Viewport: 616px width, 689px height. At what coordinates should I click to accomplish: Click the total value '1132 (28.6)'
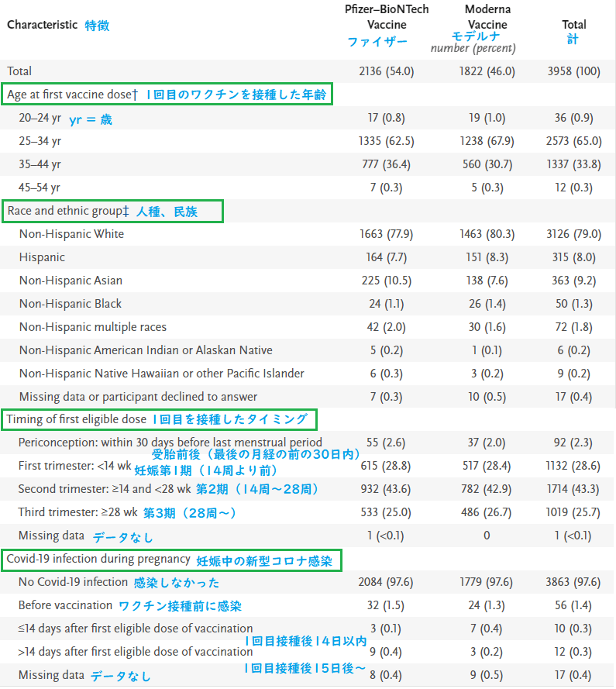pyautogui.click(x=573, y=466)
